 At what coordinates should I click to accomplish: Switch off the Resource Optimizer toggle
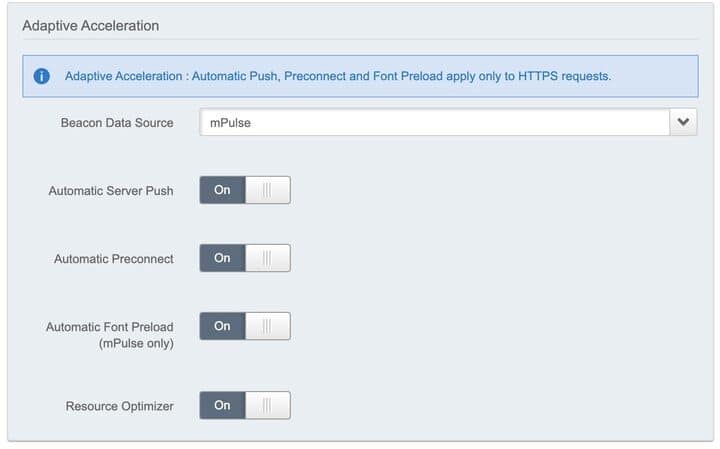pos(245,405)
